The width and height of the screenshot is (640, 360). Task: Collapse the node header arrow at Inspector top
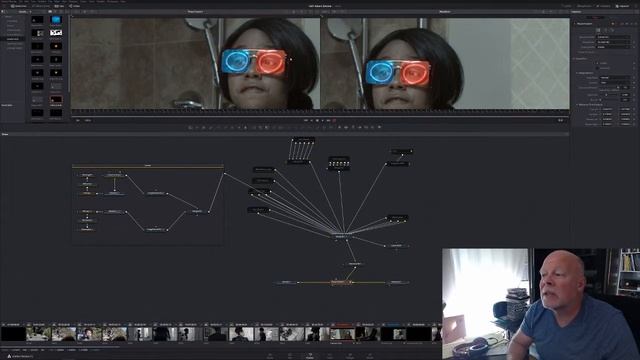click(x=576, y=24)
